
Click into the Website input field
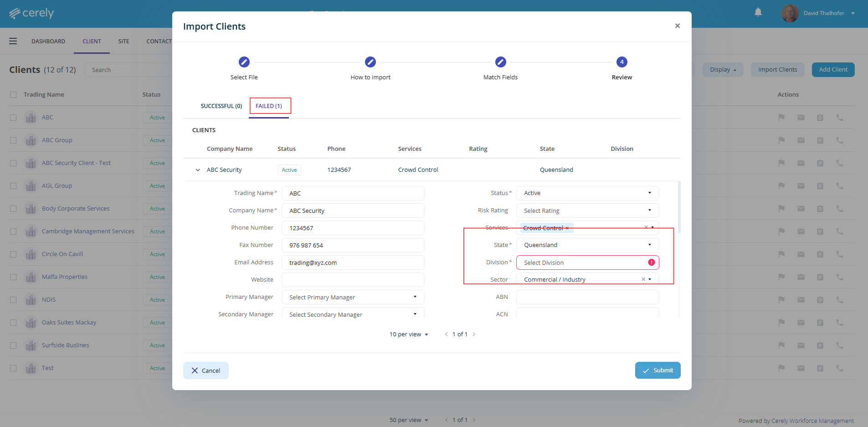(x=353, y=280)
